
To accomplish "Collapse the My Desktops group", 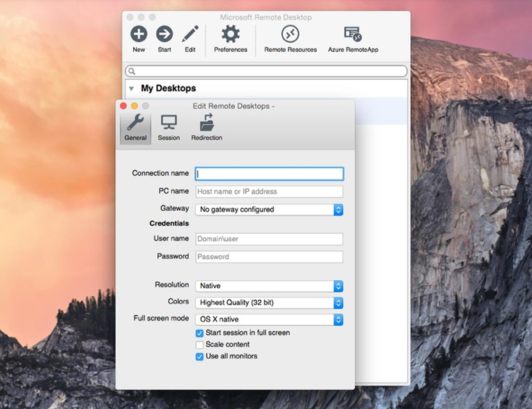I will click(132, 89).
